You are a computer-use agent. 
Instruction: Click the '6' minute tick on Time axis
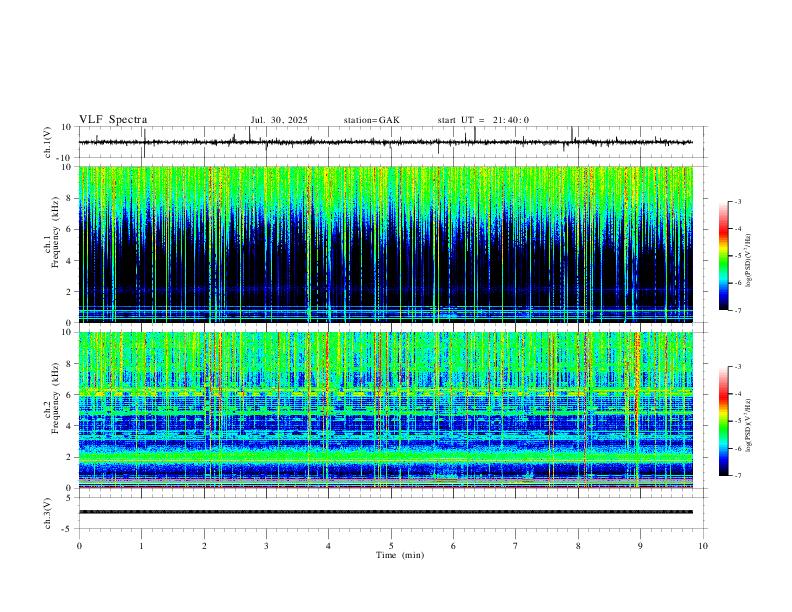(454, 546)
